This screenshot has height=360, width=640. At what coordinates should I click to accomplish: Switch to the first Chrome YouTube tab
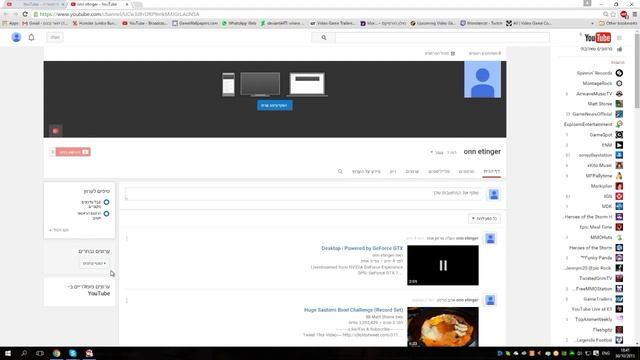35,4
